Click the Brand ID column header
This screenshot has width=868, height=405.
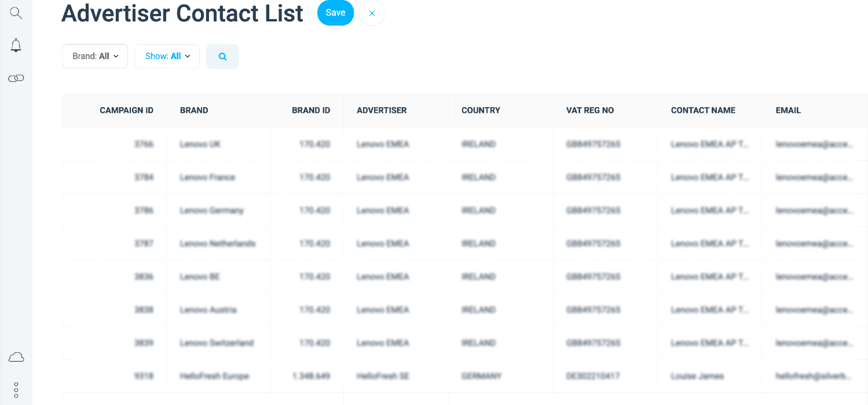(311, 110)
